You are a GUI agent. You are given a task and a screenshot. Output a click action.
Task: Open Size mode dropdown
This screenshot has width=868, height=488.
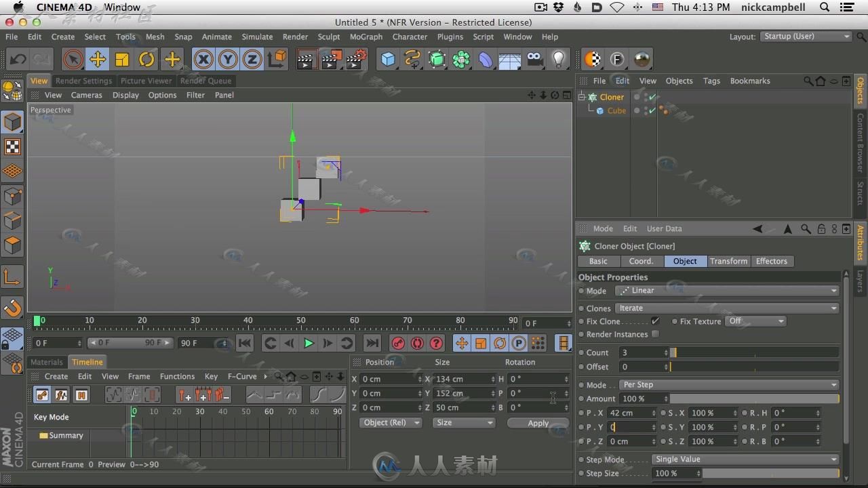(464, 422)
